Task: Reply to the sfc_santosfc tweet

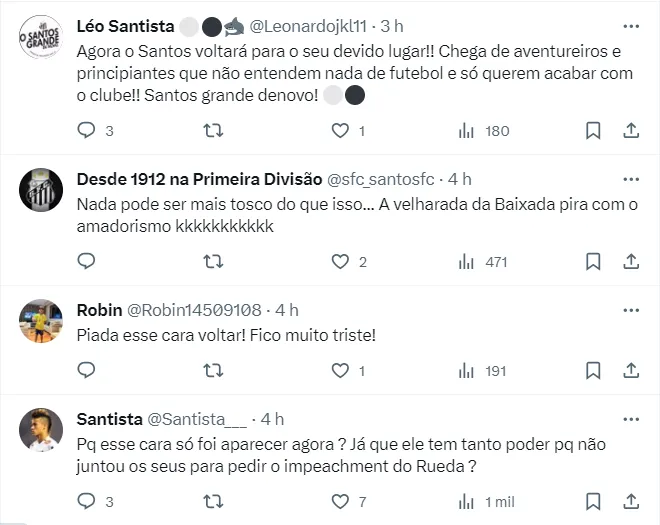Action: [x=87, y=261]
